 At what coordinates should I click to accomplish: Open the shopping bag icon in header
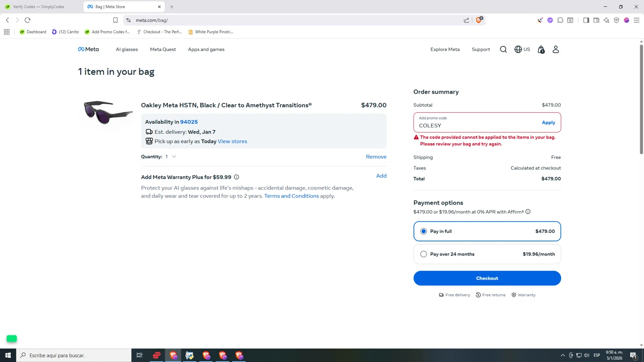[541, 50]
